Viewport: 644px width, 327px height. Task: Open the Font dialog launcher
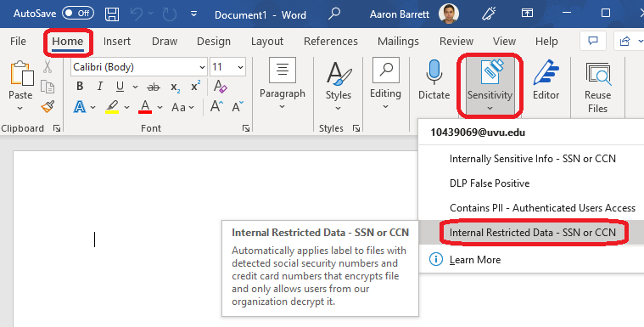click(x=246, y=129)
